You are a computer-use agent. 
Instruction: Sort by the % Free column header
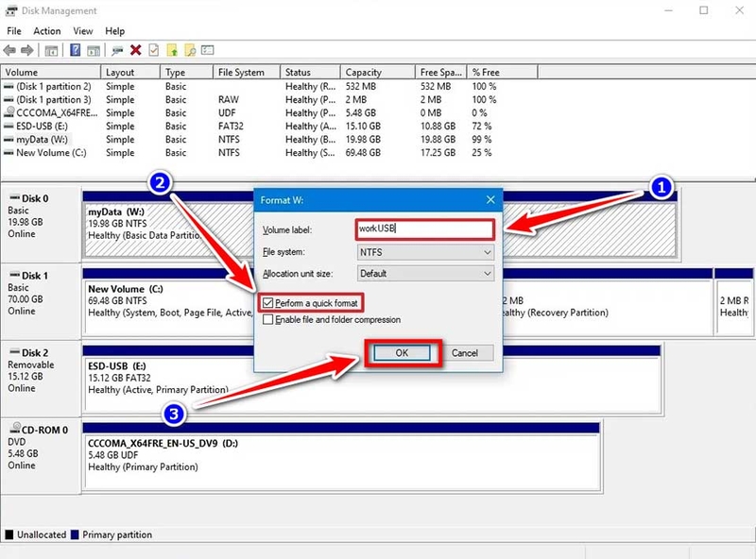coord(502,73)
